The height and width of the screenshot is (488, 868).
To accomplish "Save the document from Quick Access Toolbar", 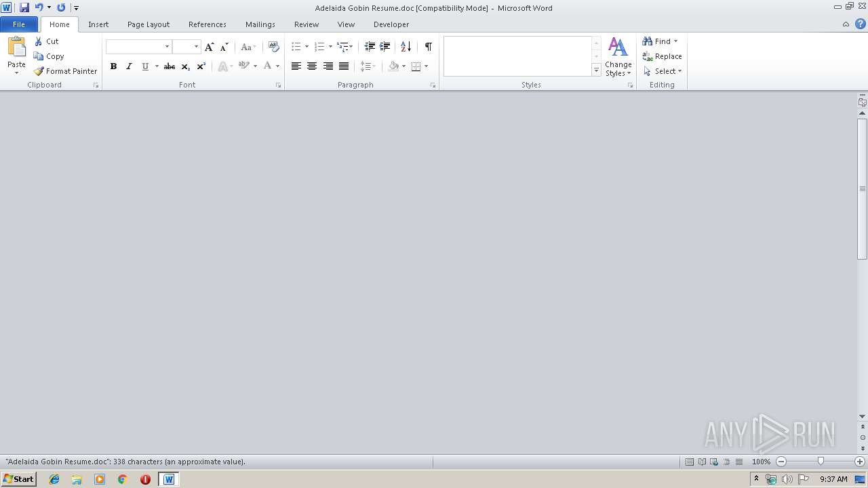I will click(24, 7).
